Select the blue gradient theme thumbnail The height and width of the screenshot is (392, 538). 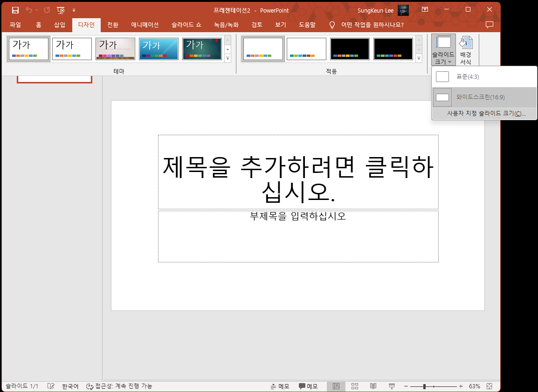coord(159,48)
